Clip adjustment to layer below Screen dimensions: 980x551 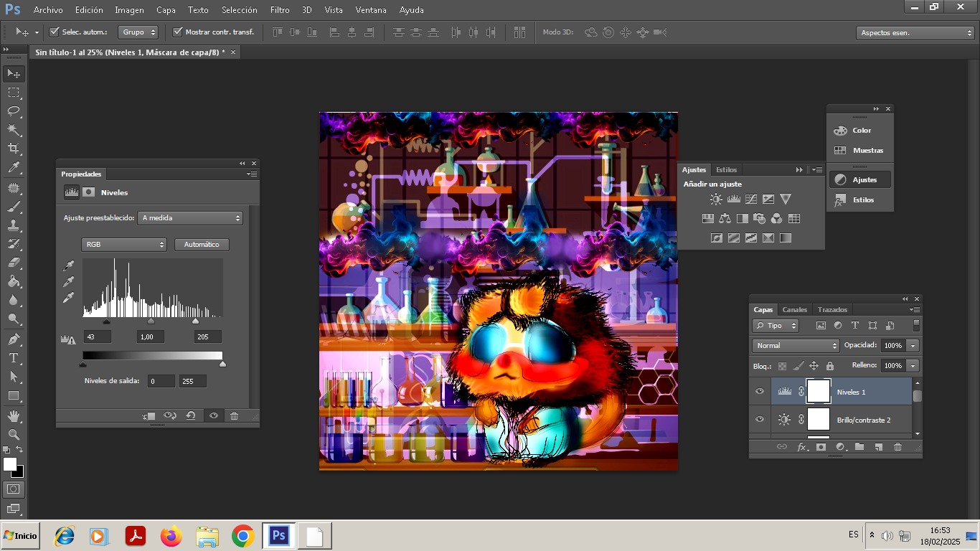(x=149, y=415)
